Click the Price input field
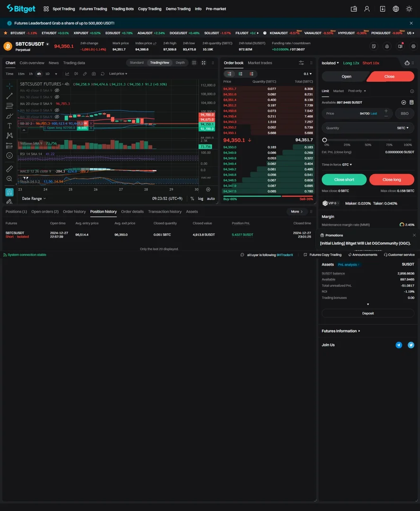Viewport: 420px width, 511px height. (x=357, y=114)
